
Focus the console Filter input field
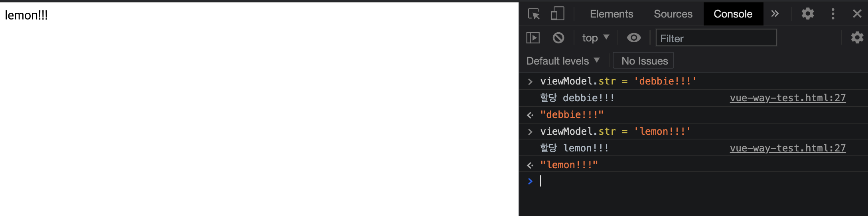pos(716,38)
